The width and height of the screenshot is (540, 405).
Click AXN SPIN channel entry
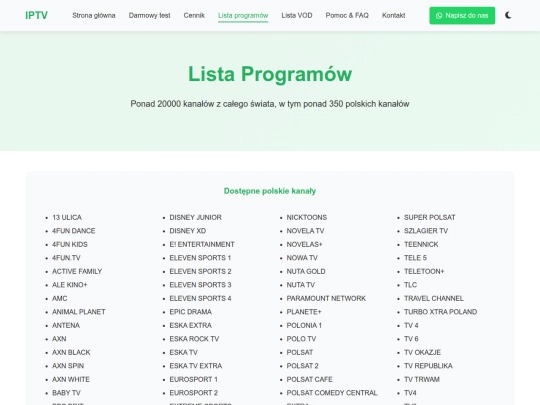(x=68, y=366)
